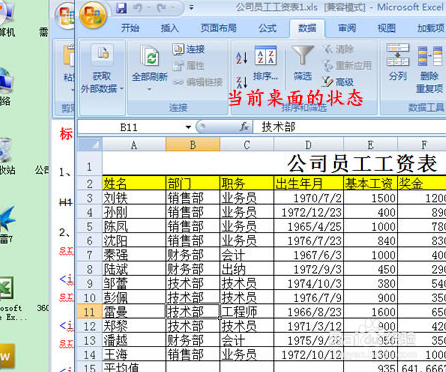Click the 清除 filter button
The width and height of the screenshot is (446, 372).
click(x=338, y=49)
